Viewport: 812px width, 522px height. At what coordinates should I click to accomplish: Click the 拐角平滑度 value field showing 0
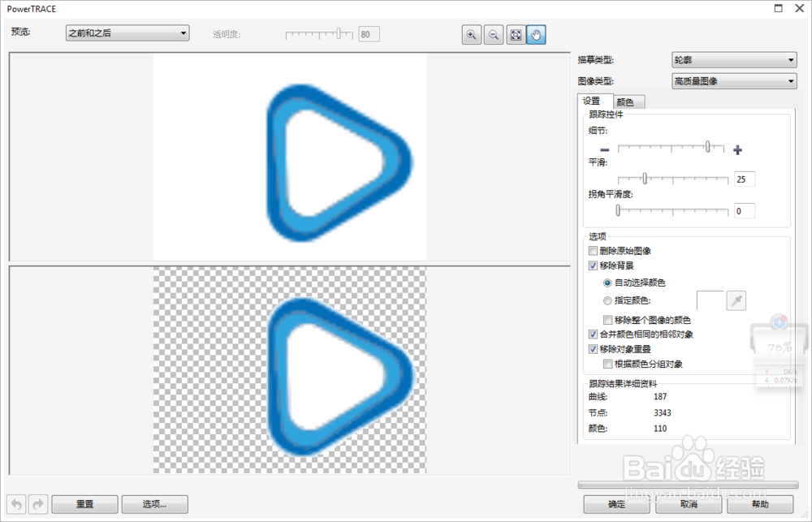pyautogui.click(x=745, y=211)
